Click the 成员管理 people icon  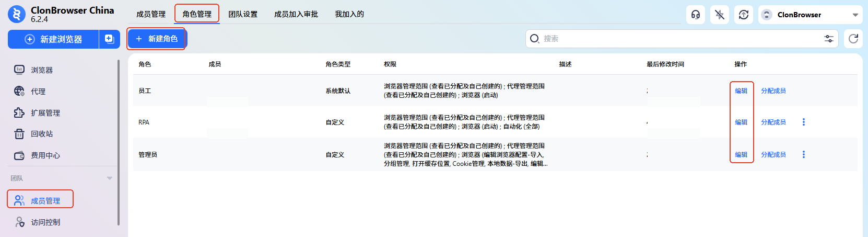(x=19, y=200)
